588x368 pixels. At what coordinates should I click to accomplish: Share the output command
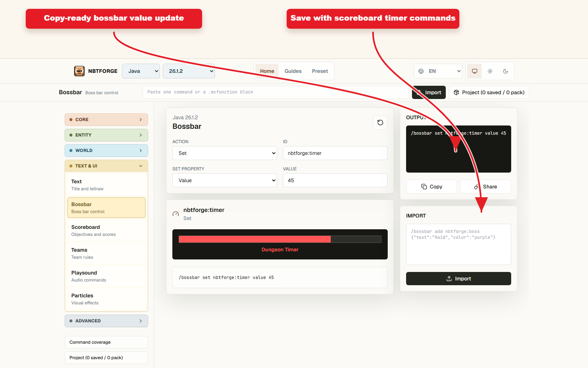(485, 187)
